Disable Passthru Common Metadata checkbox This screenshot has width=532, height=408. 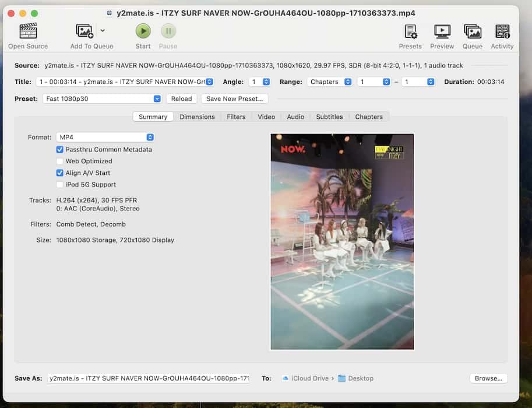click(x=60, y=150)
